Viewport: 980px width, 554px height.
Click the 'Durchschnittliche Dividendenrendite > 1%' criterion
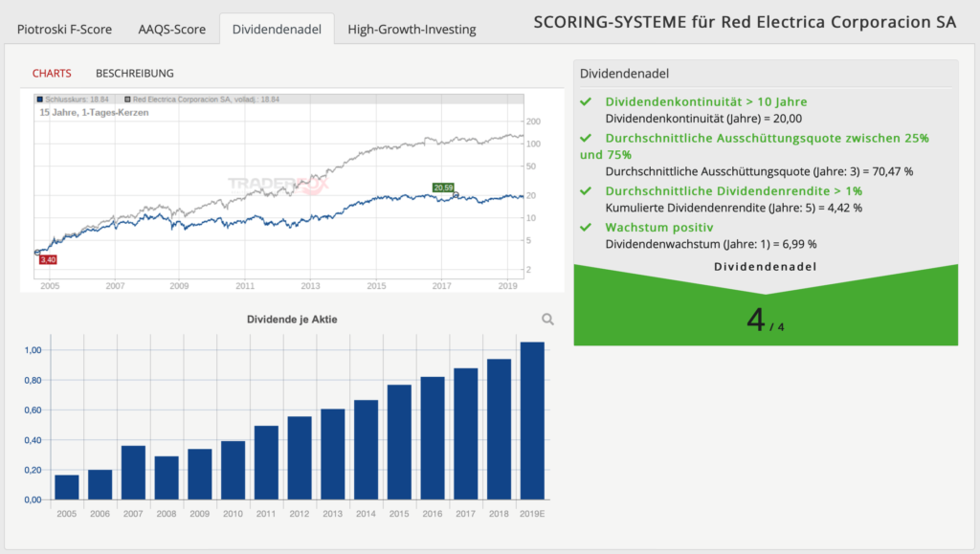(734, 191)
